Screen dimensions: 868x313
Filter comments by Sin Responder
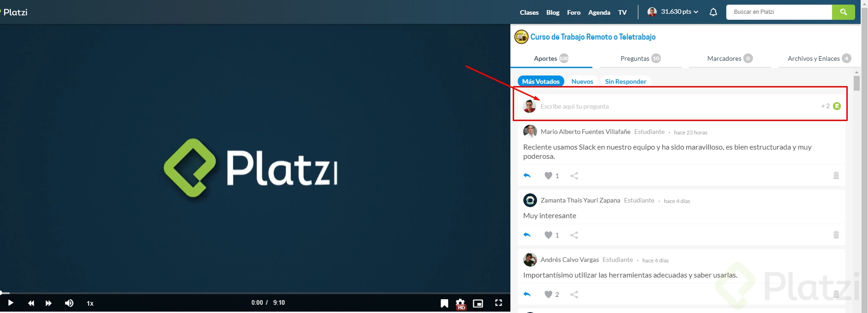tap(625, 81)
